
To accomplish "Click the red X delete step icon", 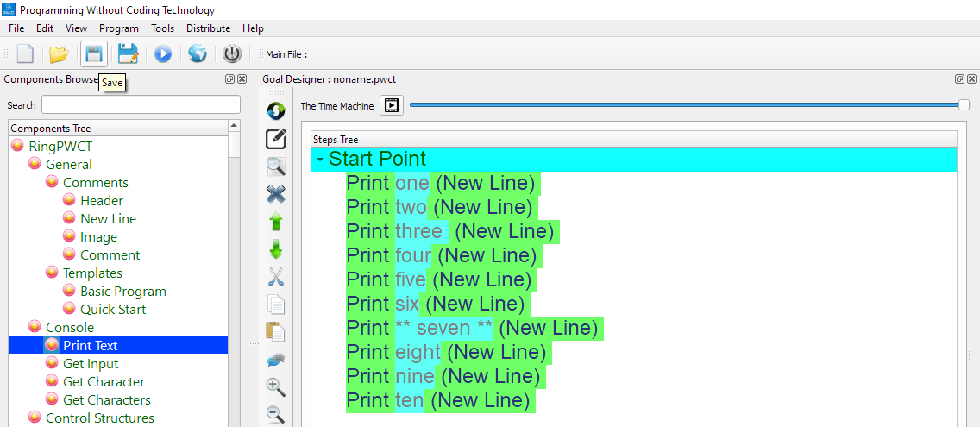I will 276,194.
